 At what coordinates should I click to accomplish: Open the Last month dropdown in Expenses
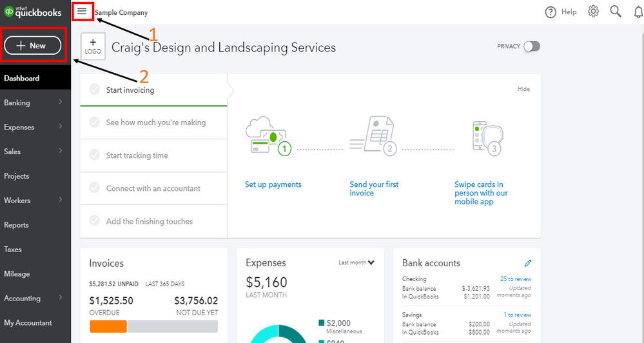356,262
